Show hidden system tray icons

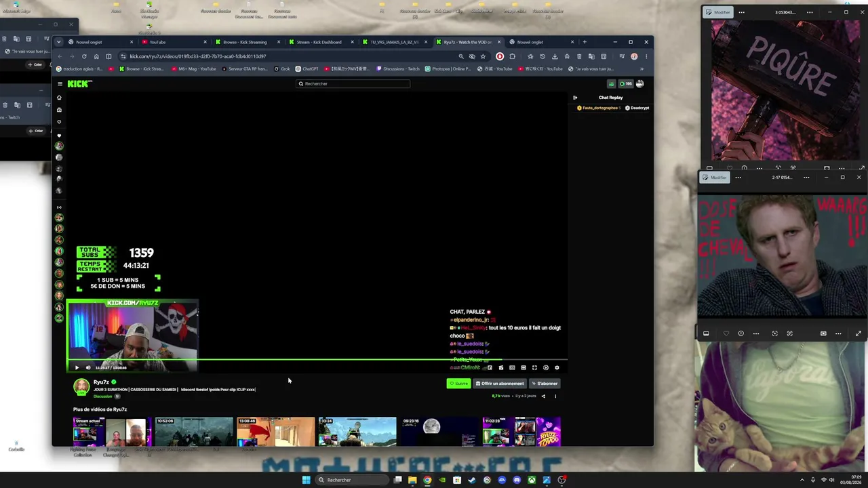[802, 480]
